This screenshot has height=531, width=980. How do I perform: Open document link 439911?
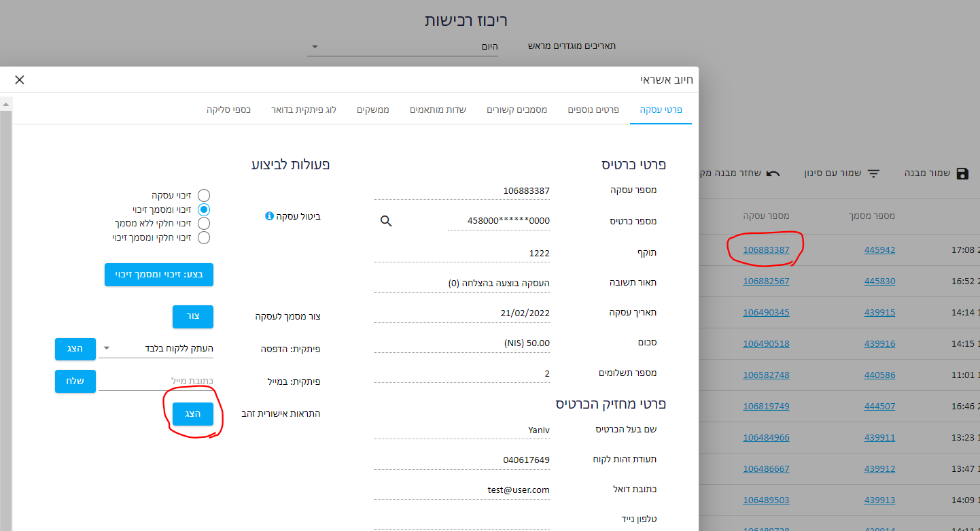point(879,437)
